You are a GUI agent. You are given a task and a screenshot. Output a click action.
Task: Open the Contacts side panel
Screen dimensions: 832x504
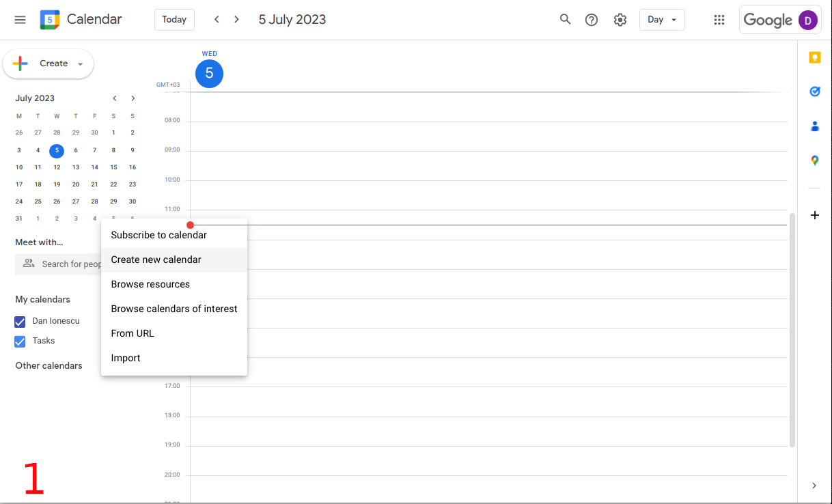814,126
